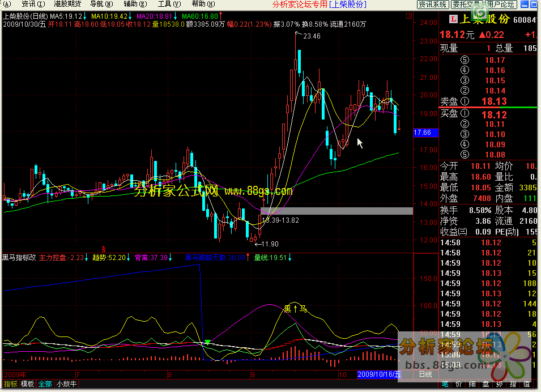The image size is (541, 392).
Task: Click the minimize window icon at top right
Action: 525,5
